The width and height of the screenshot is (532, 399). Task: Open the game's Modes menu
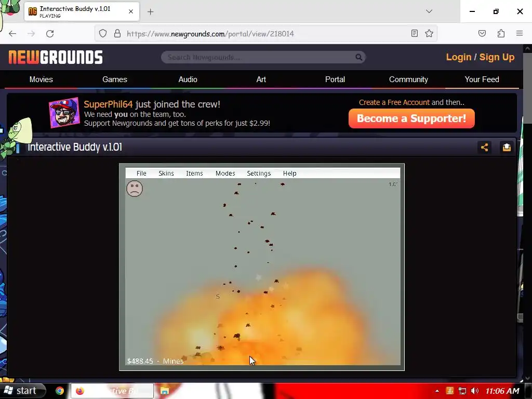[225, 174]
